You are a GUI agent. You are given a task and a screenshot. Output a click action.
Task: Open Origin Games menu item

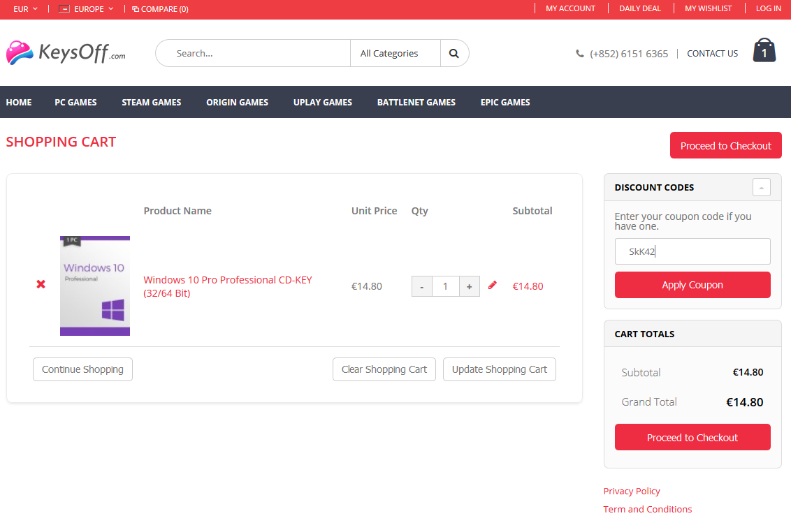(237, 103)
